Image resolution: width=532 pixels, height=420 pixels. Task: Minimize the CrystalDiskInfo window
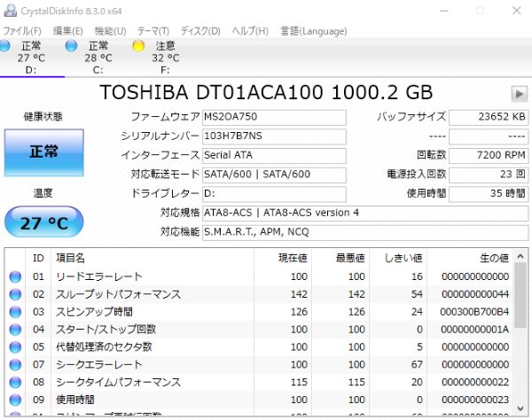pyautogui.click(x=444, y=11)
